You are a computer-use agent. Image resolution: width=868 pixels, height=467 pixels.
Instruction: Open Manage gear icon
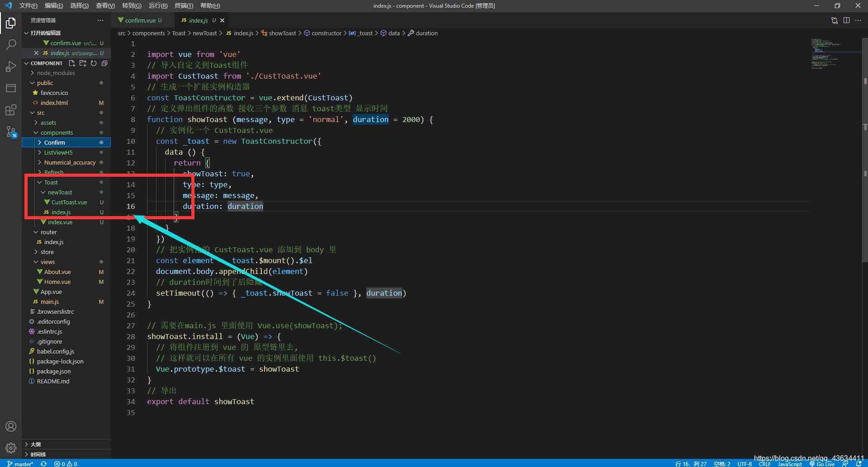11,448
